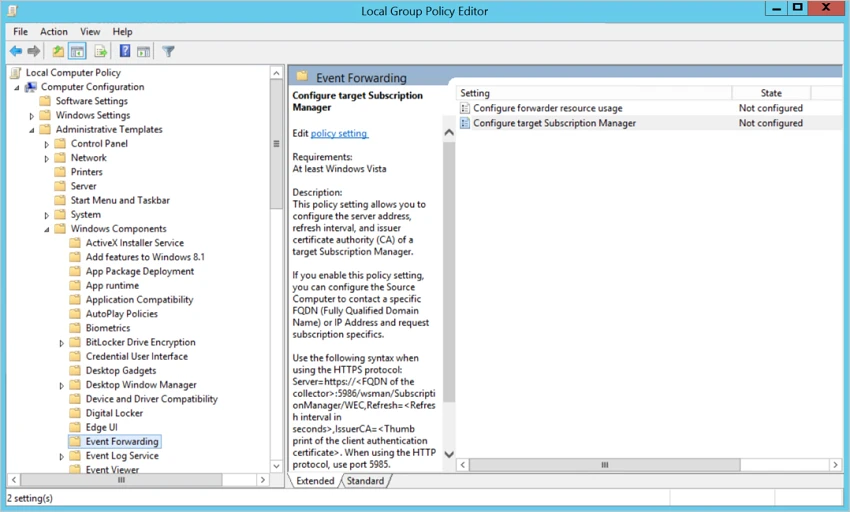
Task: Open Help via the question mark icon
Action: click(125, 51)
